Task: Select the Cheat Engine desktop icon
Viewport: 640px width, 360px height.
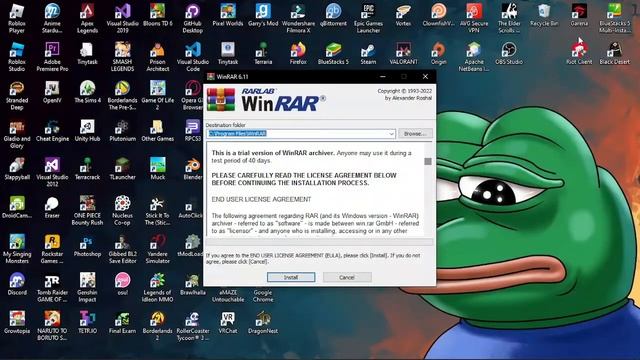Action: (x=52, y=130)
